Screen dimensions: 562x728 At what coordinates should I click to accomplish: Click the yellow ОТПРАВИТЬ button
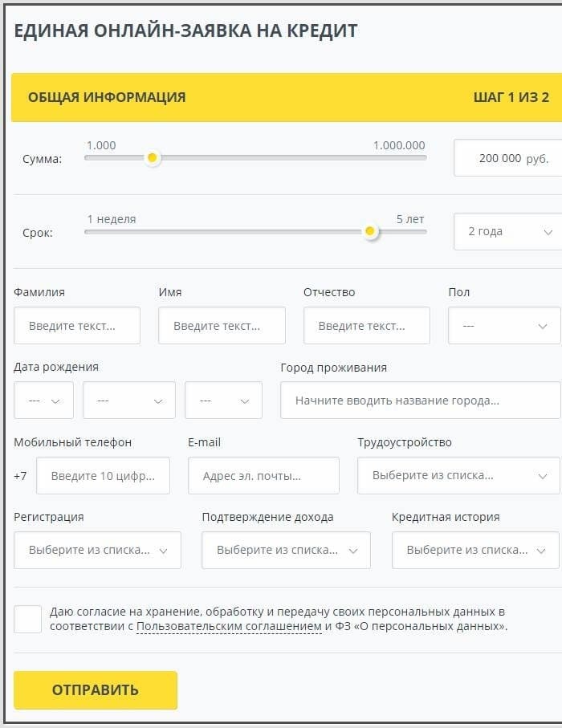[96, 690]
